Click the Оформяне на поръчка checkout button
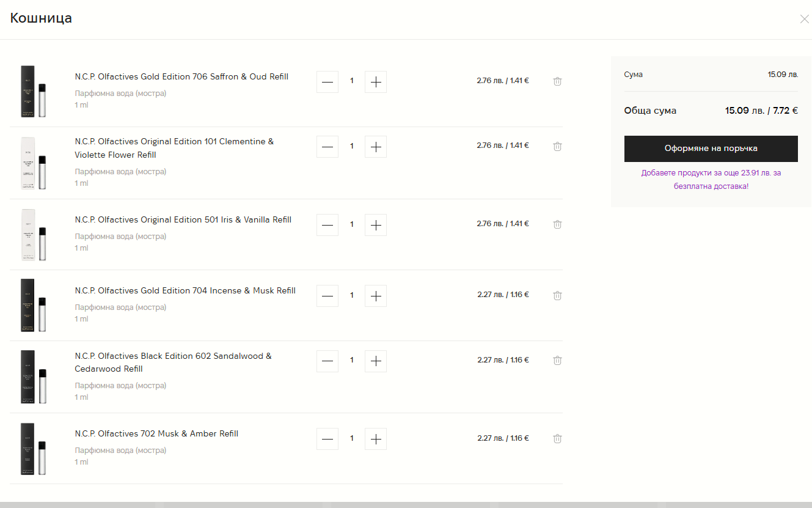 coord(711,149)
